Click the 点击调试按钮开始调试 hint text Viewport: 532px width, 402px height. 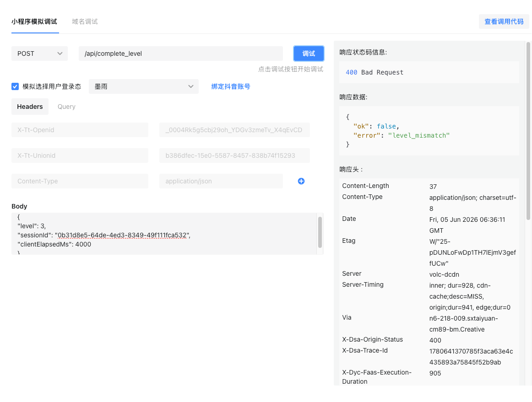tap(290, 69)
